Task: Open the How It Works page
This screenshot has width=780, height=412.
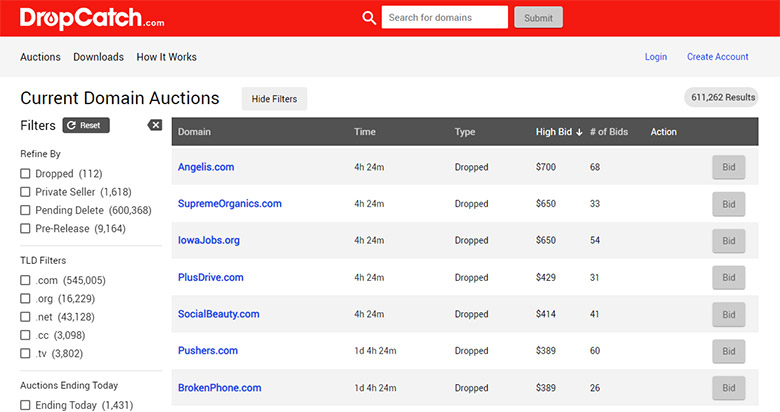Action: (x=167, y=57)
